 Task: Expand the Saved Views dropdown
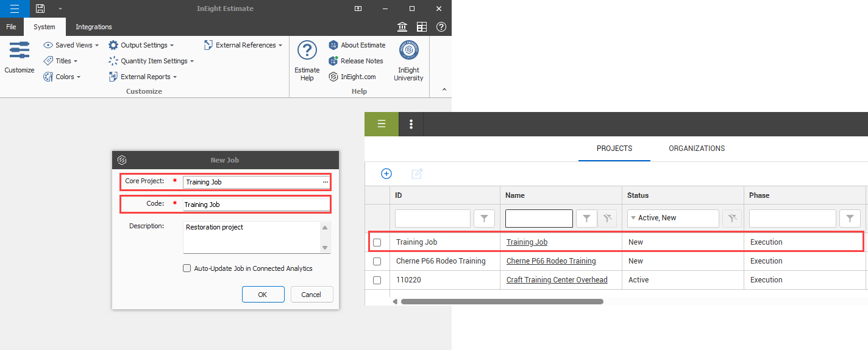72,45
